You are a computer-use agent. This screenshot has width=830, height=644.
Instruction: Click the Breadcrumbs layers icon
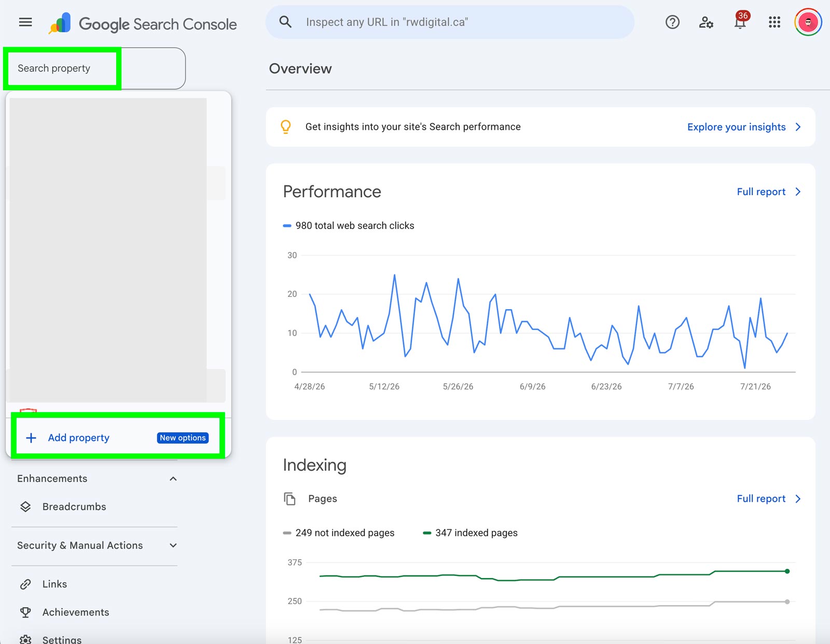(x=25, y=506)
